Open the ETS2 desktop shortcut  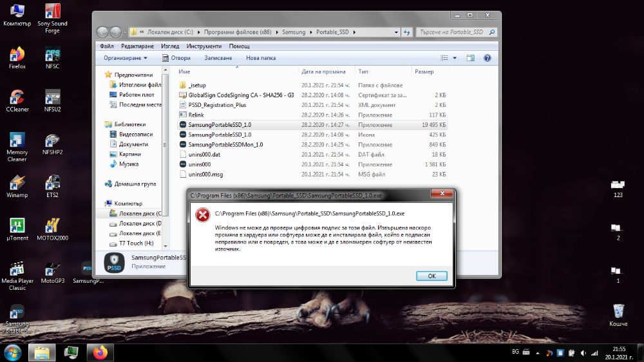pos(52,187)
